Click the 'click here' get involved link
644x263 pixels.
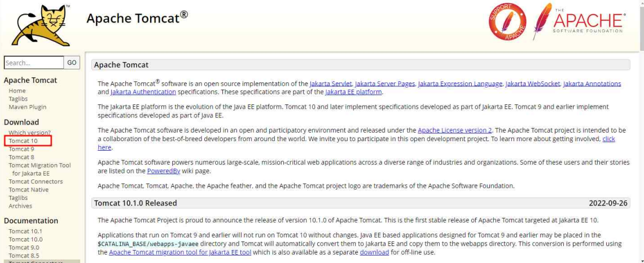pos(608,139)
